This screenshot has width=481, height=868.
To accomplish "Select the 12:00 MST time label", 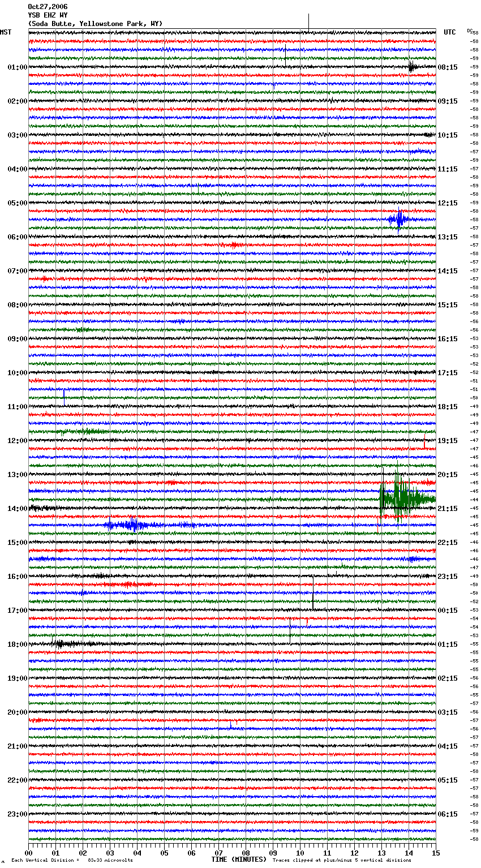I will point(17,441).
